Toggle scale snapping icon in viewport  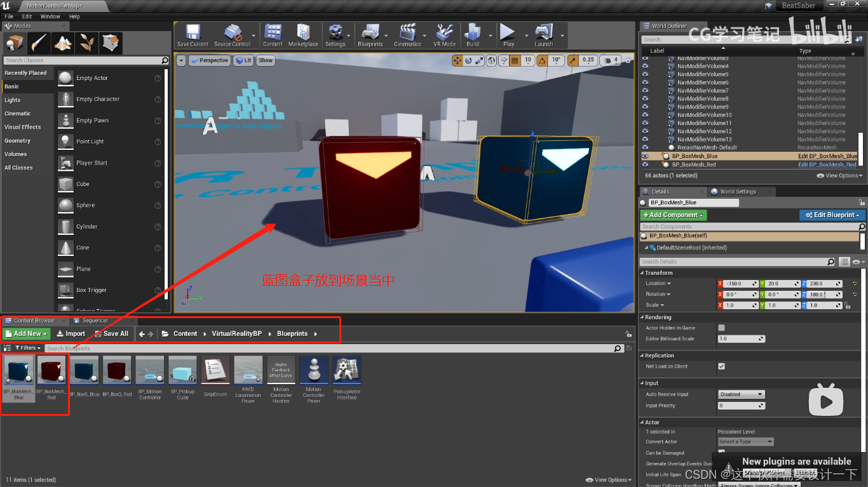click(573, 60)
